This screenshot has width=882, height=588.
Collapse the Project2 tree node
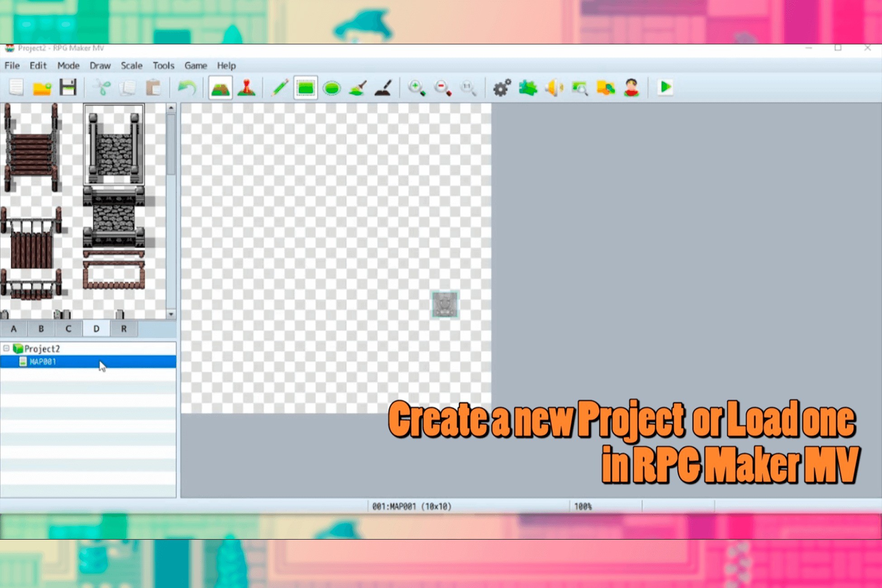6,348
